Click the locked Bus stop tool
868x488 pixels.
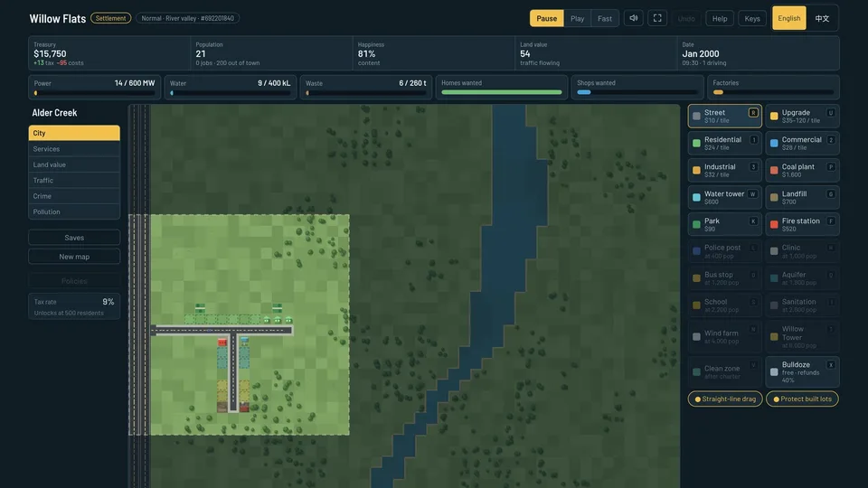tap(724, 278)
